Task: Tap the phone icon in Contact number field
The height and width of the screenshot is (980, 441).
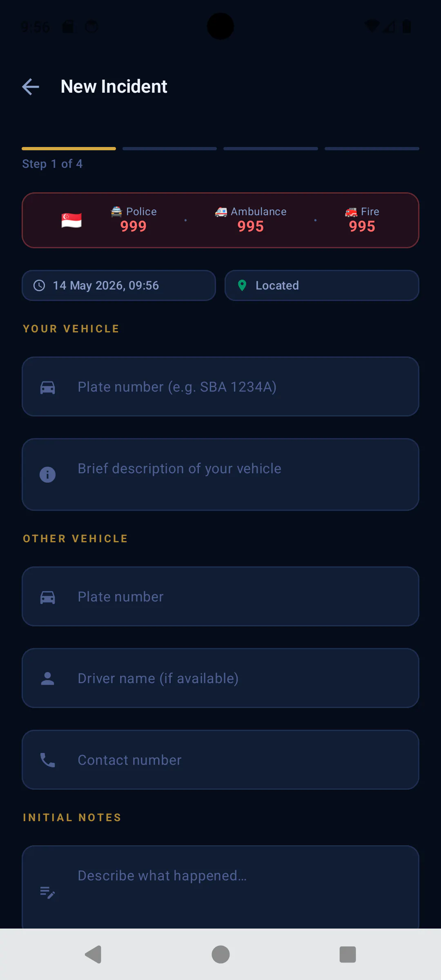Action: [x=48, y=760]
